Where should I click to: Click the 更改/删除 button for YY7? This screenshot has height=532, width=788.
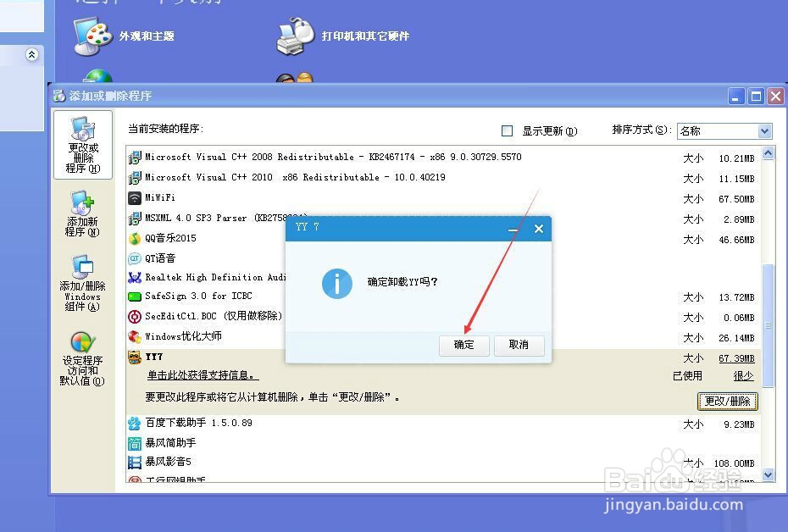click(727, 401)
